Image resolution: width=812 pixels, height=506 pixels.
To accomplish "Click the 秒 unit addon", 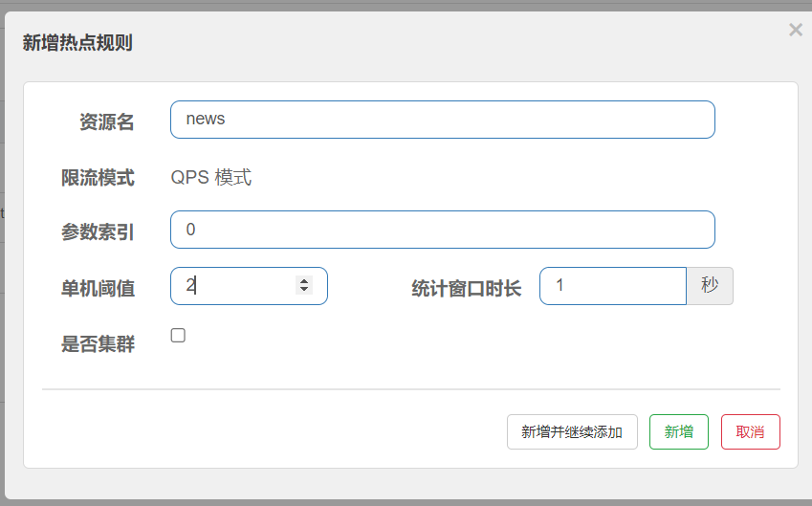I will [x=710, y=286].
